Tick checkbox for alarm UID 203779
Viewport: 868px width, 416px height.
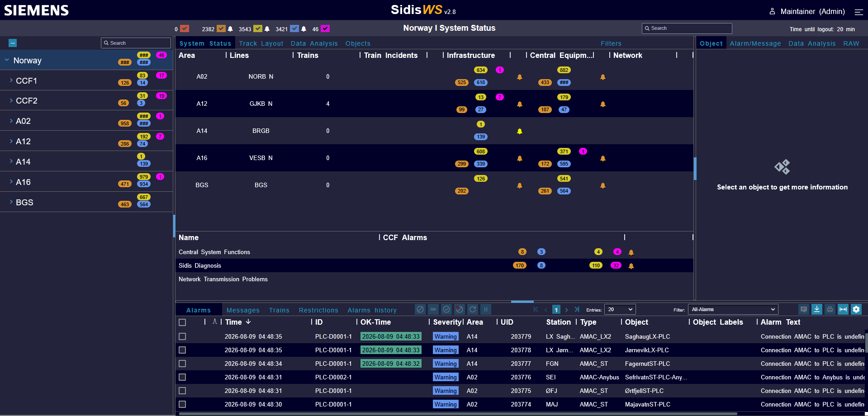point(182,336)
